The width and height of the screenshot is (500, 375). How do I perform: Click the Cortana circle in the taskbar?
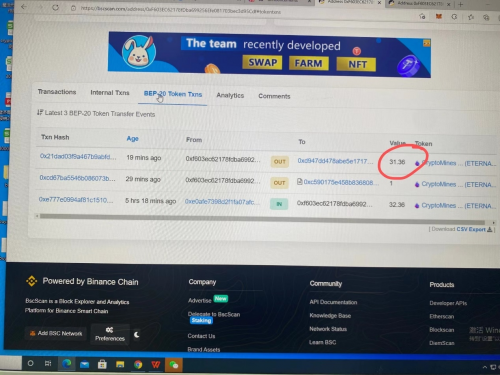coord(30,363)
